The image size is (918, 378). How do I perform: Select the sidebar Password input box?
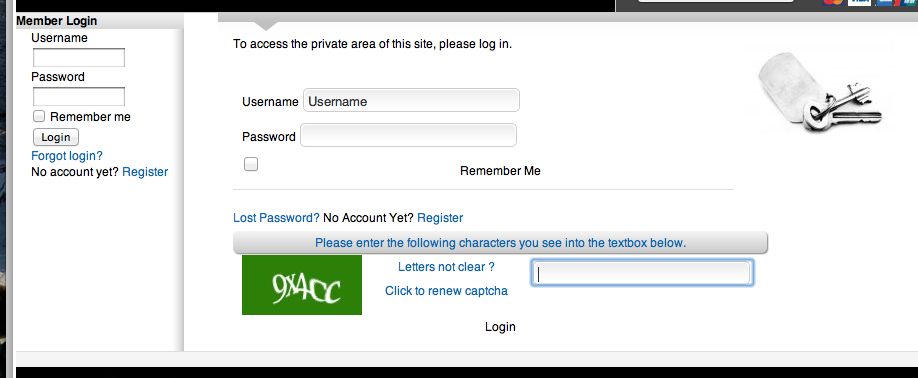click(x=79, y=97)
